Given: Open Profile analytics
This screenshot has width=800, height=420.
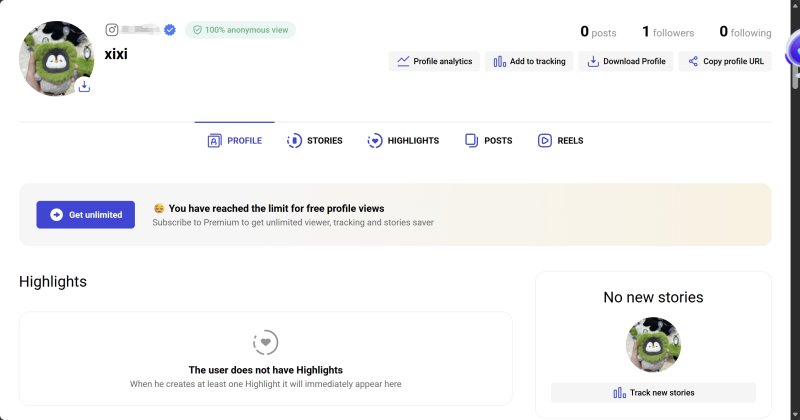Looking at the screenshot, I should click(x=434, y=61).
